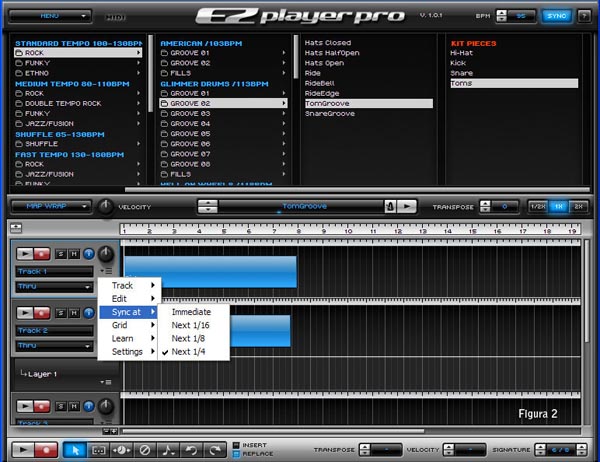600x462 pixels.
Task: Expand the DOUBLE TEMPO ROCK folder
Action: click(78, 103)
